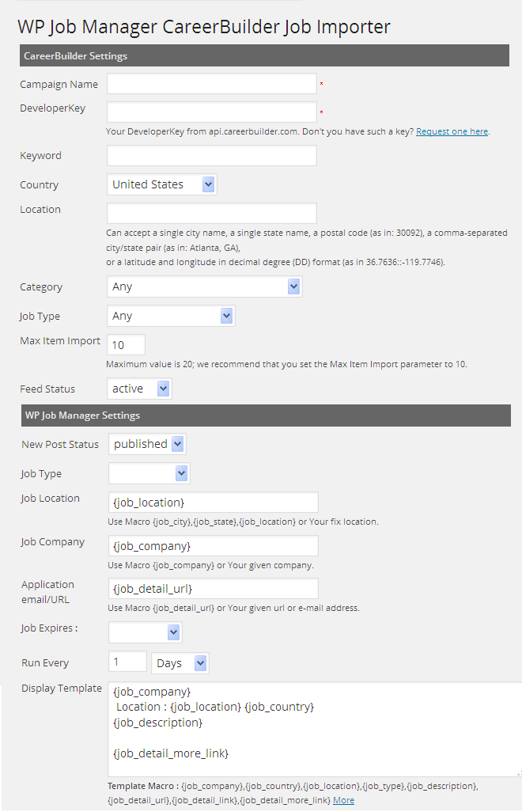Click the 'More' template macro link

point(343,800)
